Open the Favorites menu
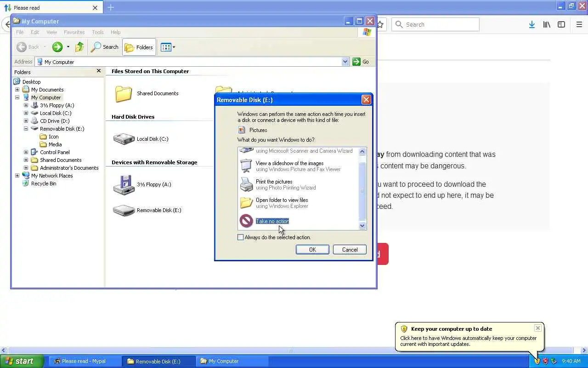Screen dimensions: 588x368 pyautogui.click(x=74, y=32)
